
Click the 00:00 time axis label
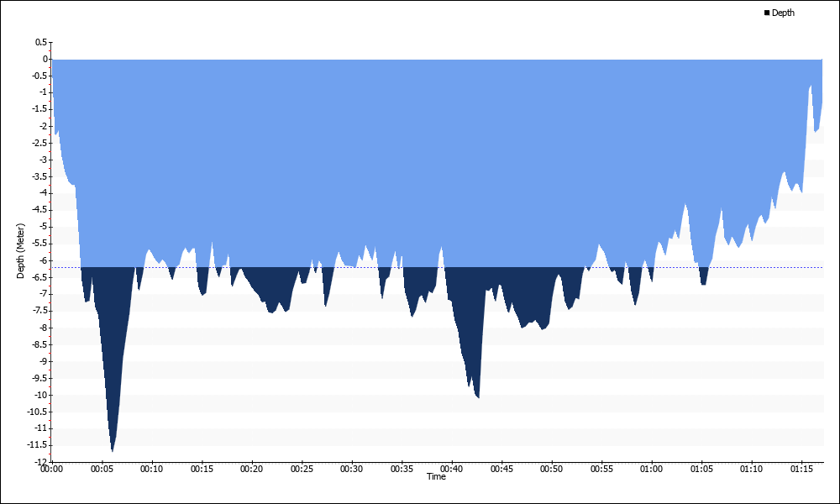(52, 469)
